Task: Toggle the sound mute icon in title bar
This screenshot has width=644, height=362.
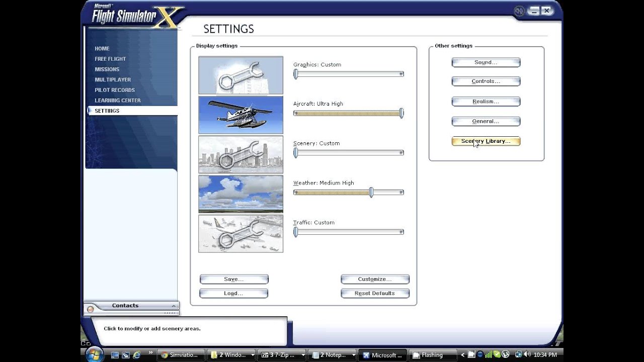Action: pyautogui.click(x=519, y=11)
